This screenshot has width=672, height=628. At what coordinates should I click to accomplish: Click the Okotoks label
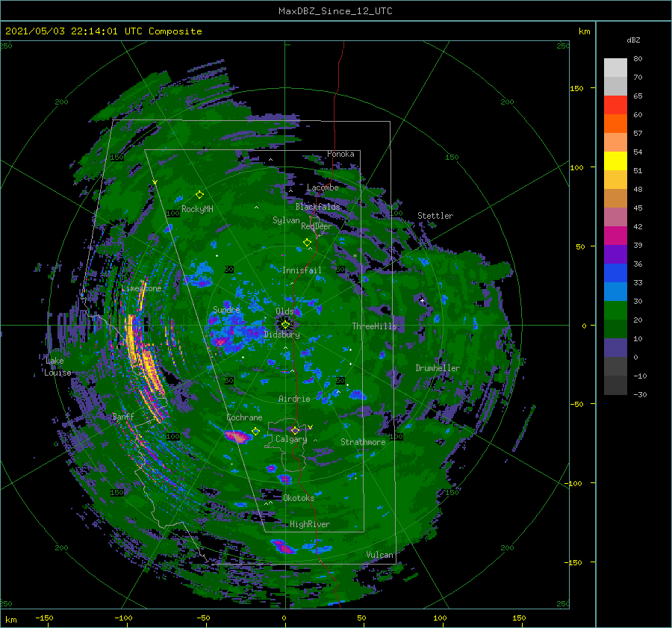point(299,497)
